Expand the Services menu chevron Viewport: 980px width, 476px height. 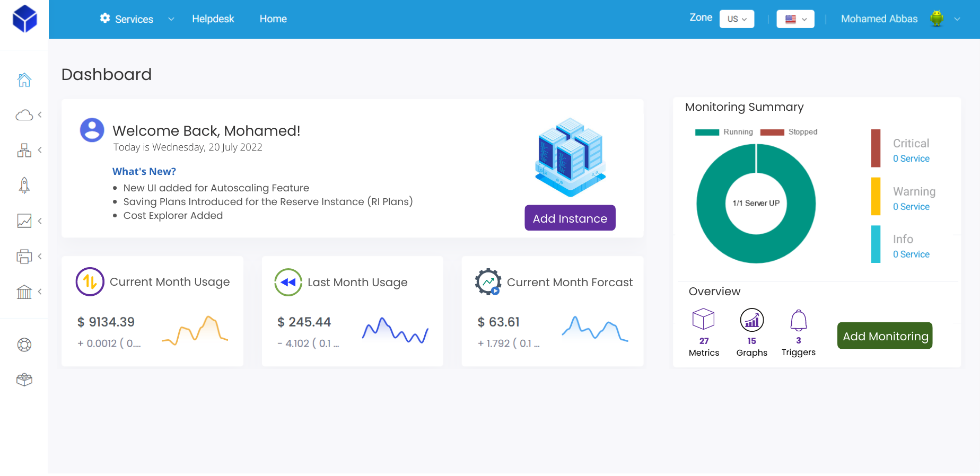[171, 19]
